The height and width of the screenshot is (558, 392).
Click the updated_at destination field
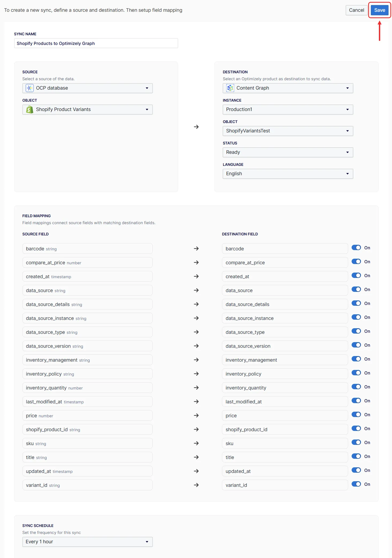tap(285, 471)
